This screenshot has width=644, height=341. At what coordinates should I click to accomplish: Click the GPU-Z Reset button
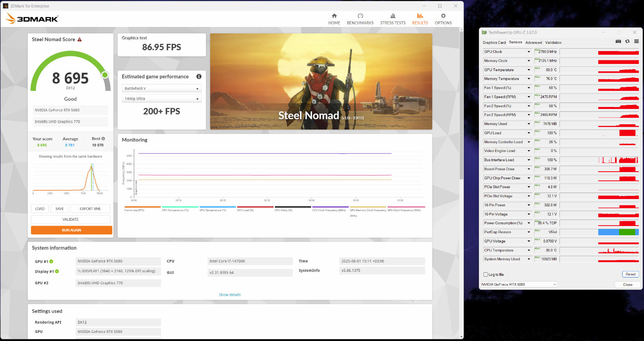click(630, 274)
